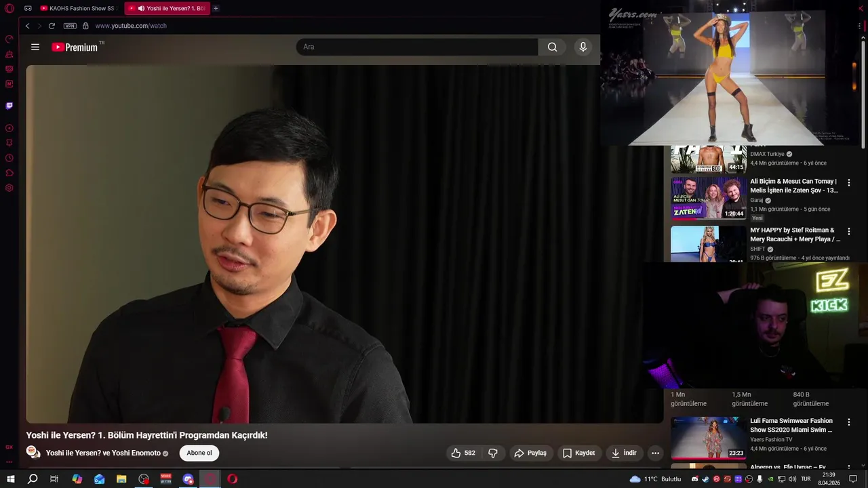Open Outlook from taskbar
The width and height of the screenshot is (868, 488).
99,479
